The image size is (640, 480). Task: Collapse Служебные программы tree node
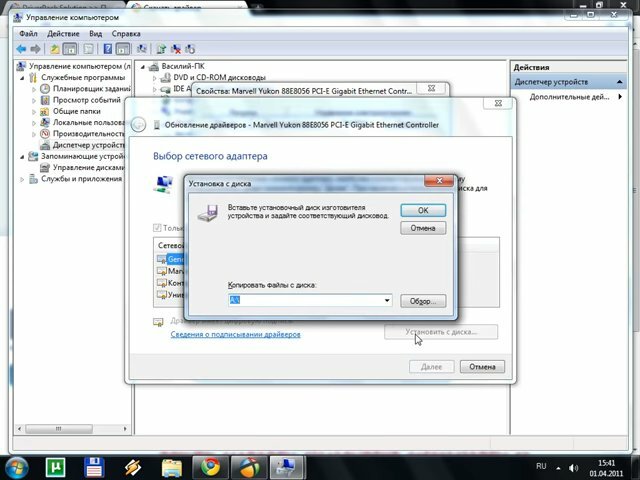click(x=22, y=78)
